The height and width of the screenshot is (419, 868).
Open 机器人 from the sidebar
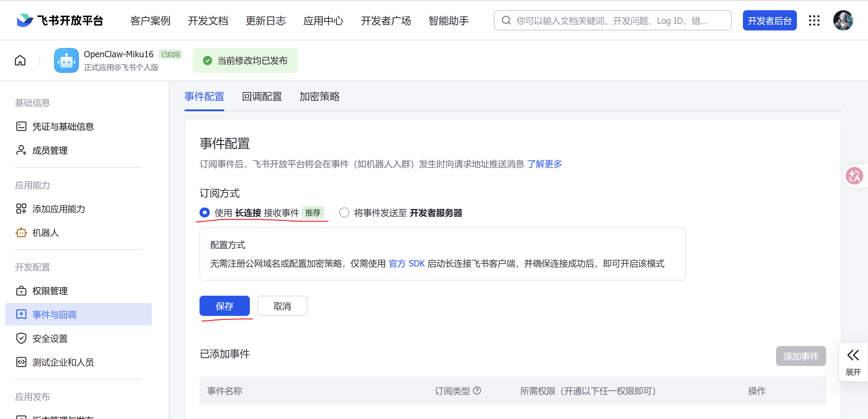click(45, 233)
